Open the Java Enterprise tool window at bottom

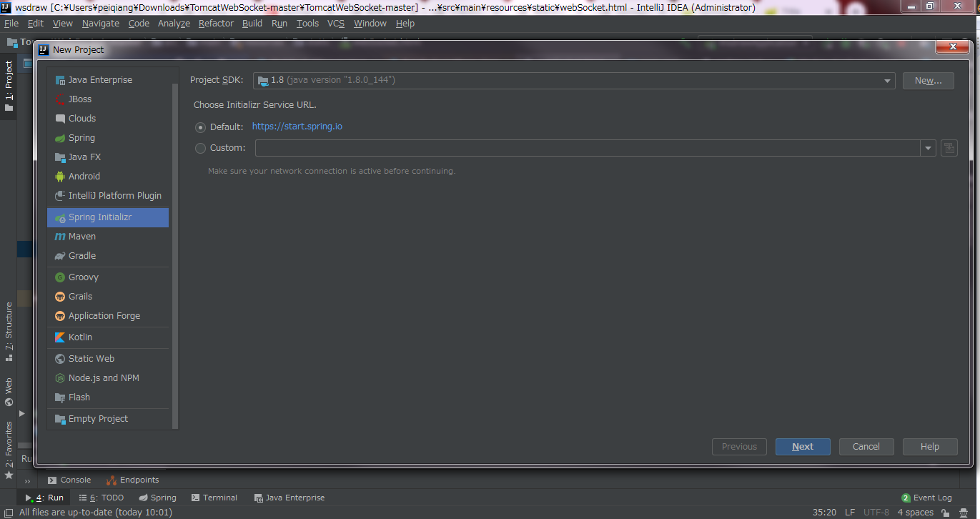[289, 498]
